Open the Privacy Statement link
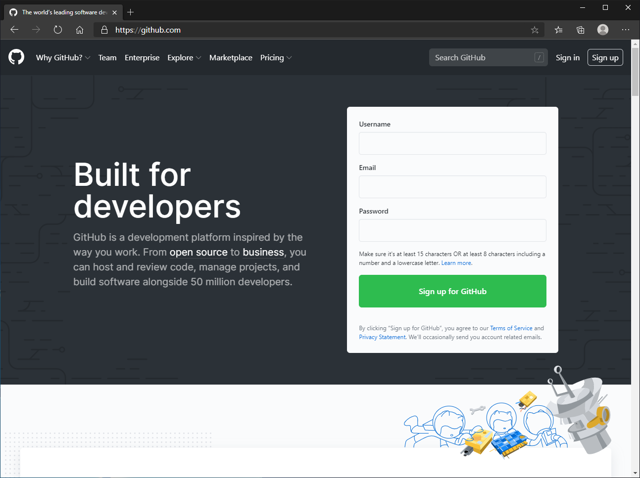 click(382, 337)
